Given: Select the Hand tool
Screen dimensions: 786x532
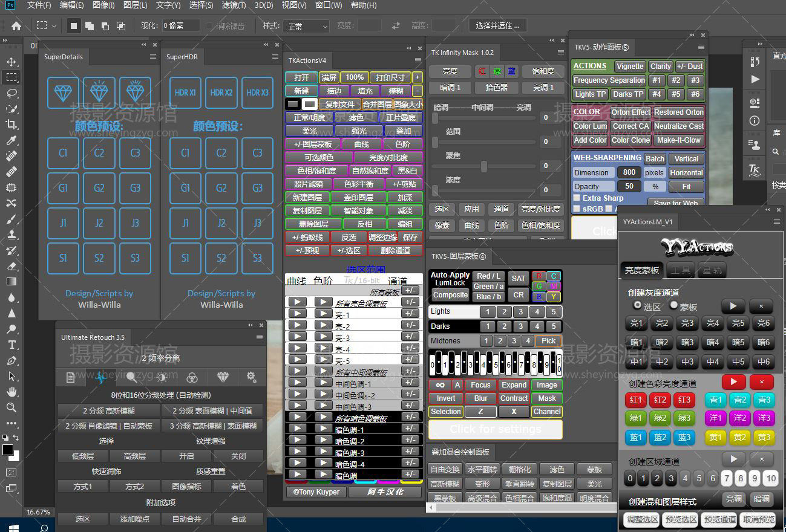Looking at the screenshot, I should (x=11, y=392).
